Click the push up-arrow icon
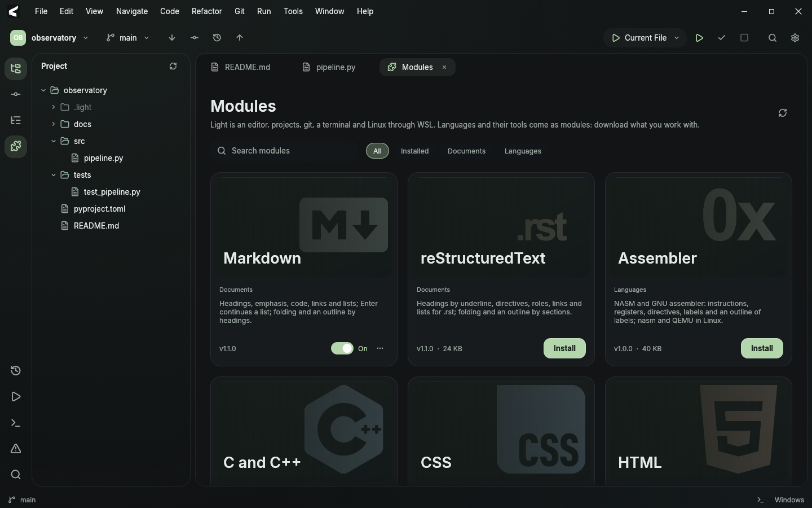 coord(240,38)
